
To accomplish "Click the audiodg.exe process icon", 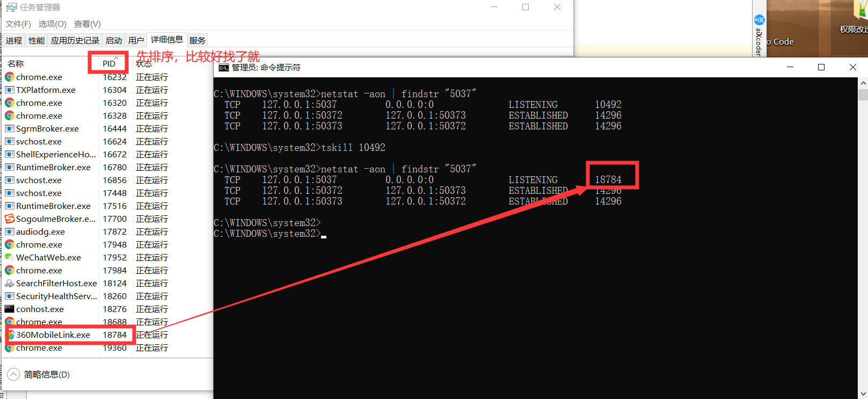I will (10, 231).
